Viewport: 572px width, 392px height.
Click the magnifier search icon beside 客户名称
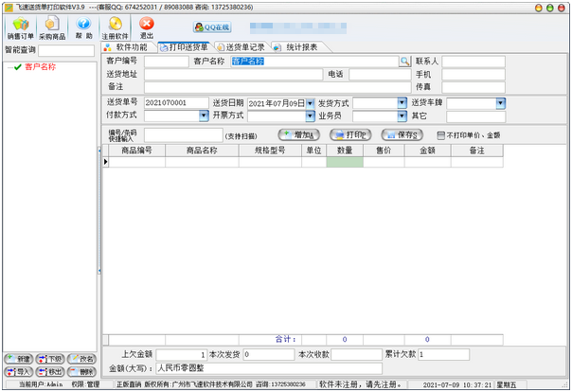[x=404, y=61]
